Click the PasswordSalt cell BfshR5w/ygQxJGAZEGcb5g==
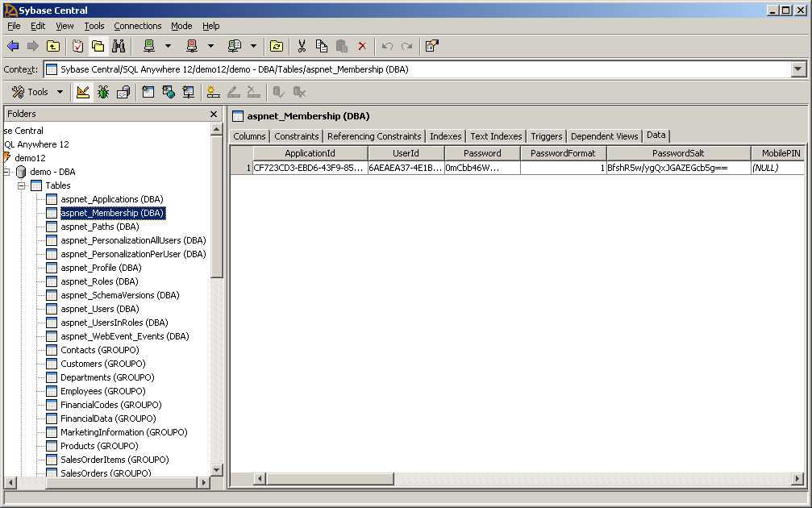The height and width of the screenshot is (508, 812). (678, 168)
